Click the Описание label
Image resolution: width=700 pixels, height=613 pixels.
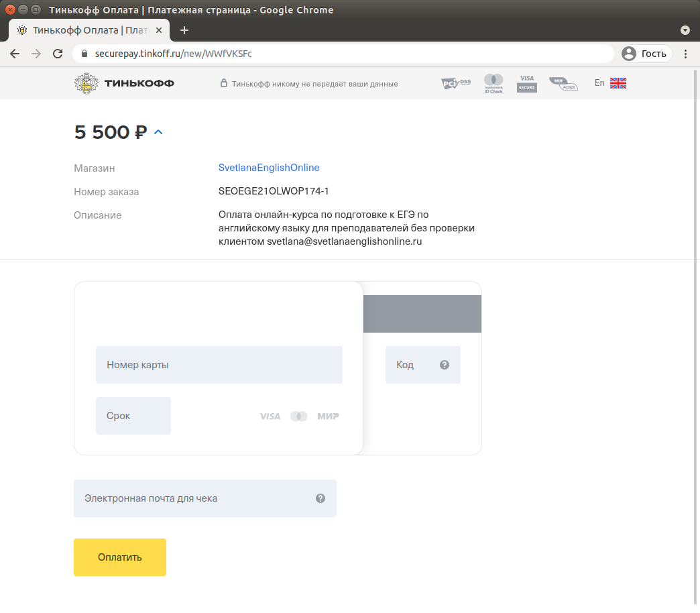click(97, 215)
